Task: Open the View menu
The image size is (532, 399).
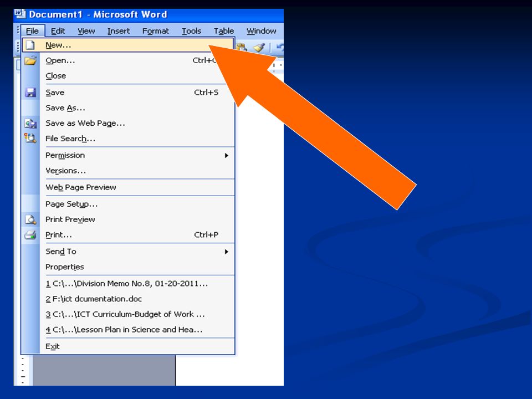Action: pos(86,31)
